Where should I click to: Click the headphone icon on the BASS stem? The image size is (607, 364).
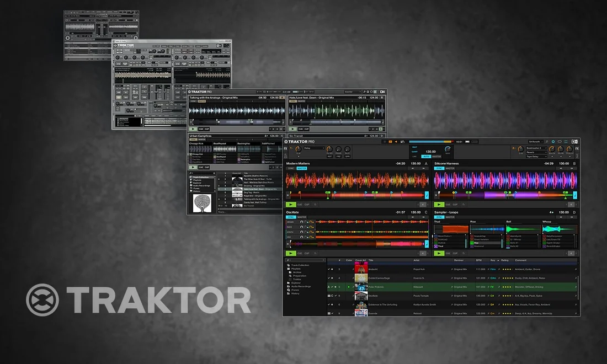pyautogui.click(x=301, y=227)
